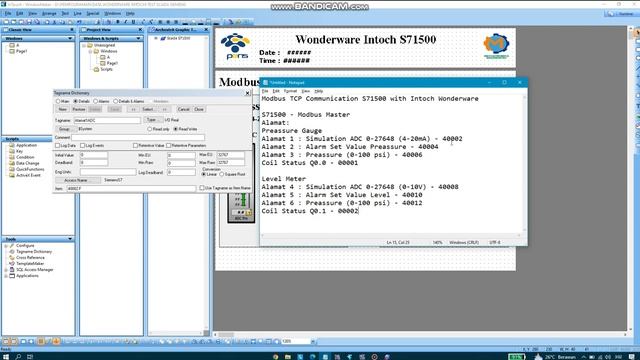Open Tagname Dictionary in the Tools tree

click(x=33, y=252)
